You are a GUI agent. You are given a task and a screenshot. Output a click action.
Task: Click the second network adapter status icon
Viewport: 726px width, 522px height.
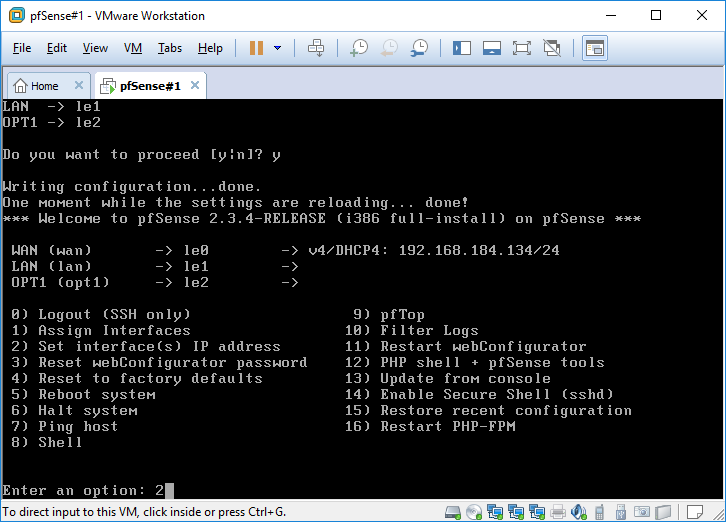click(516, 512)
